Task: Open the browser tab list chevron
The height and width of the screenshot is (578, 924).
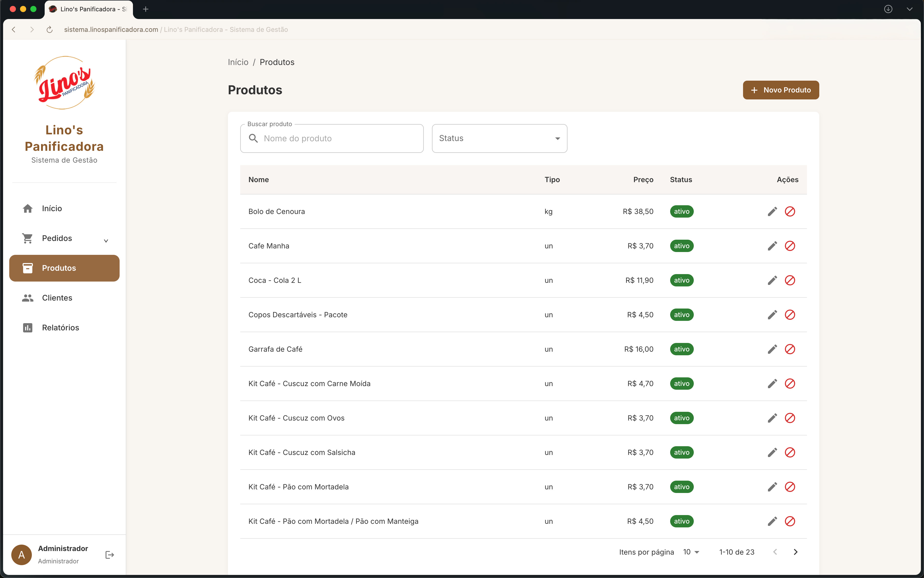Action: [909, 9]
